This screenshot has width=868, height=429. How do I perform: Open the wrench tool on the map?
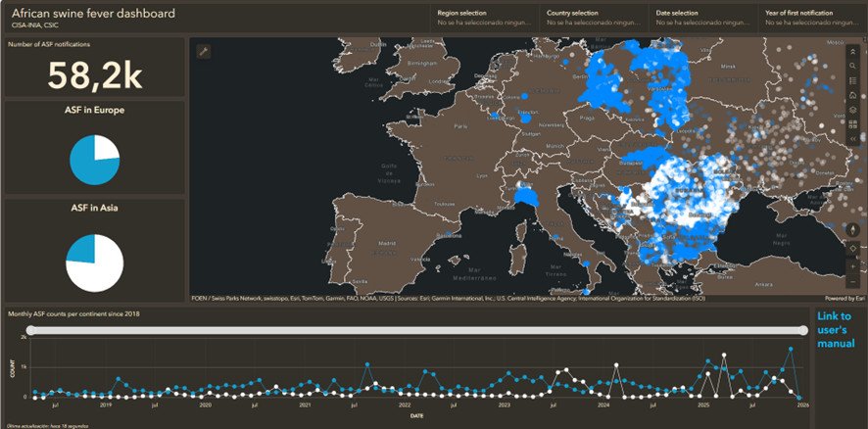point(203,52)
